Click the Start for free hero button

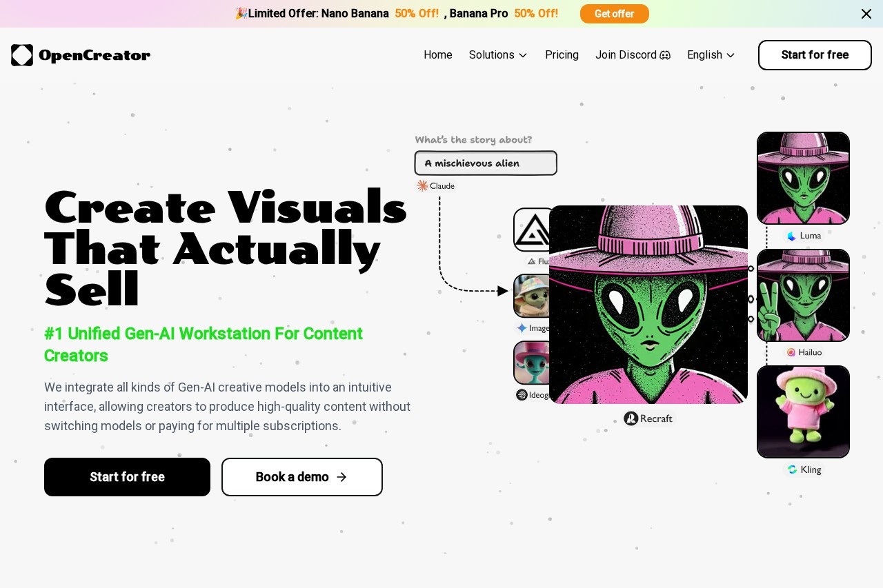[127, 476]
